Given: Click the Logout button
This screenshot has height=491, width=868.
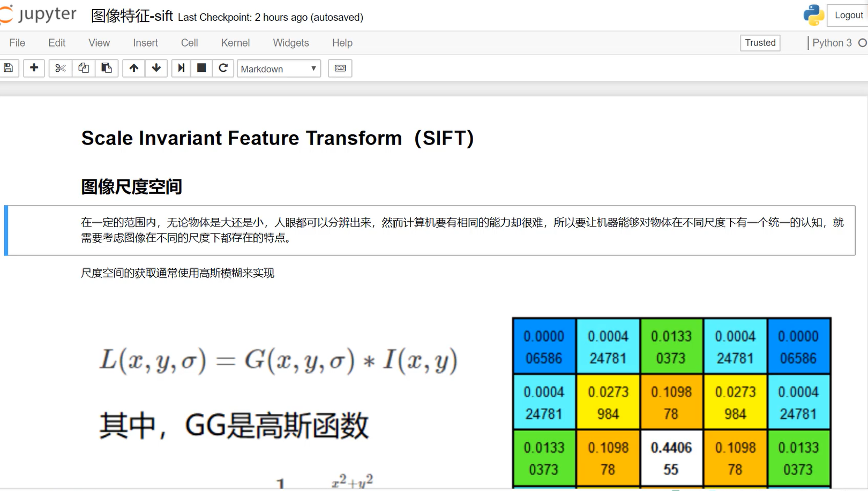Looking at the screenshot, I should coord(848,15).
